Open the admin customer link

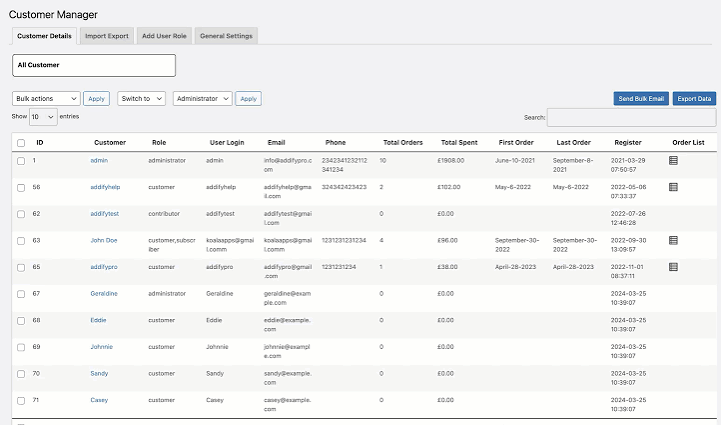(99, 161)
